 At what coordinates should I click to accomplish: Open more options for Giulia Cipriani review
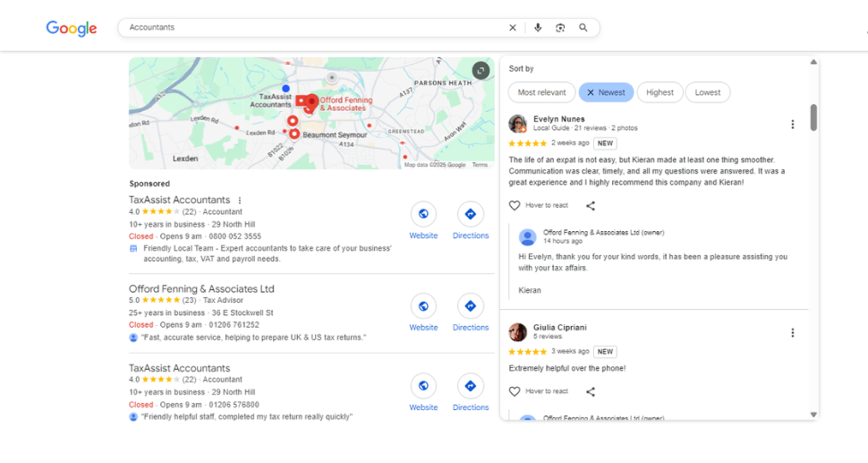[793, 333]
